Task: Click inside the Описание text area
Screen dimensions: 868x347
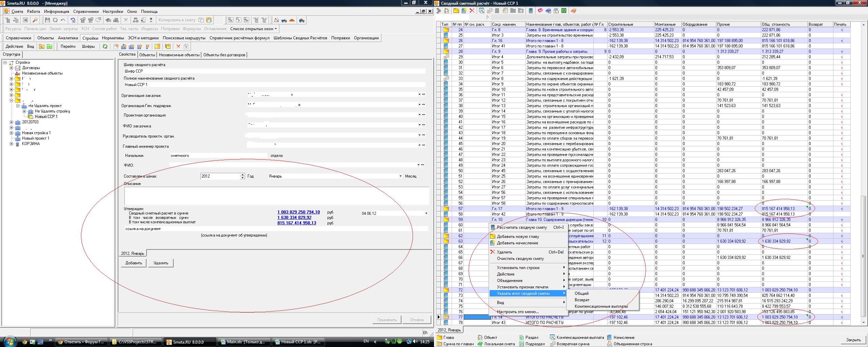Action: [x=276, y=196]
